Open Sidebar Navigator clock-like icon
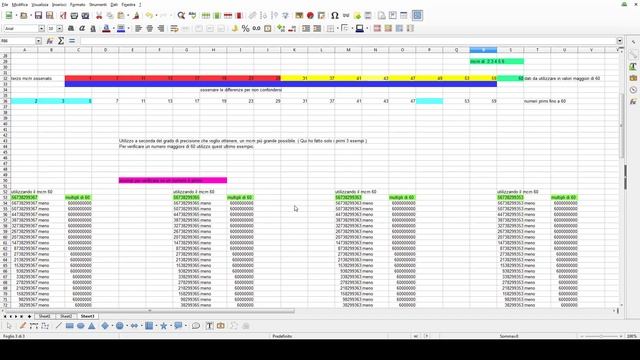Screen dimensions: 640x360 [x=633, y=90]
